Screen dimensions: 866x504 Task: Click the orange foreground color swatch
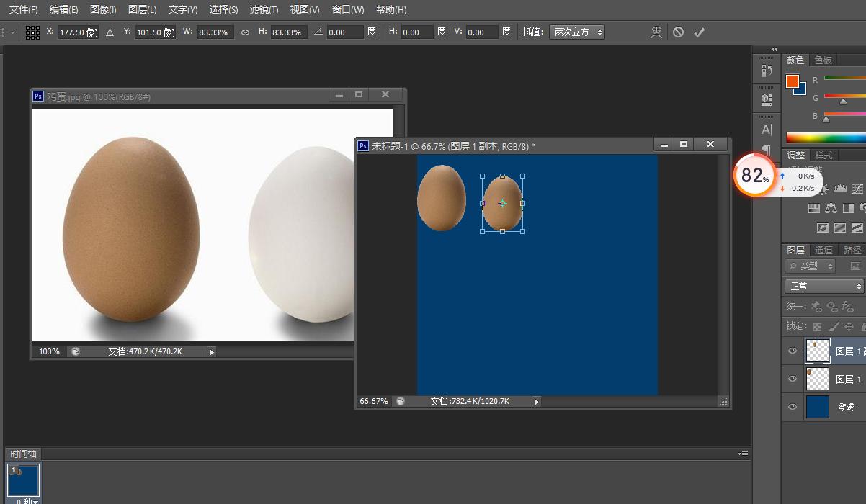791,81
